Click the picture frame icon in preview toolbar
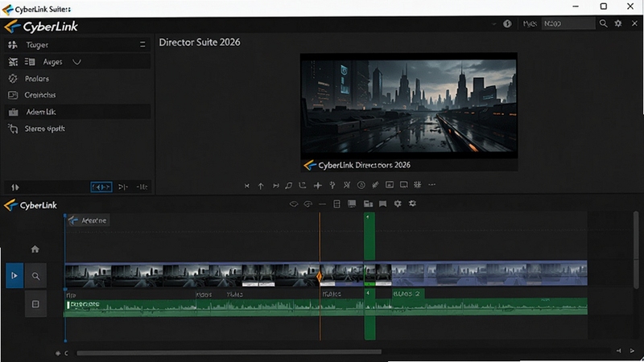The image size is (644, 362). [390, 185]
